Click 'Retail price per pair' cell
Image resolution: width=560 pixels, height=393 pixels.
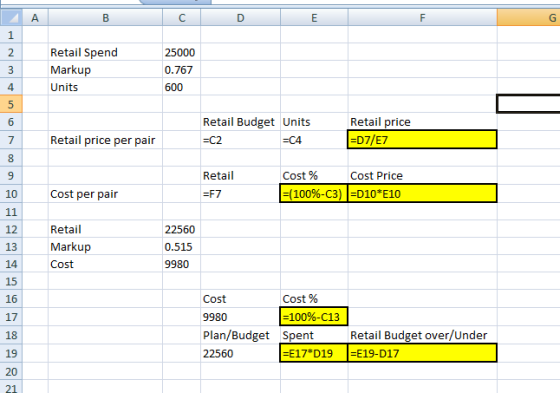click(x=105, y=140)
